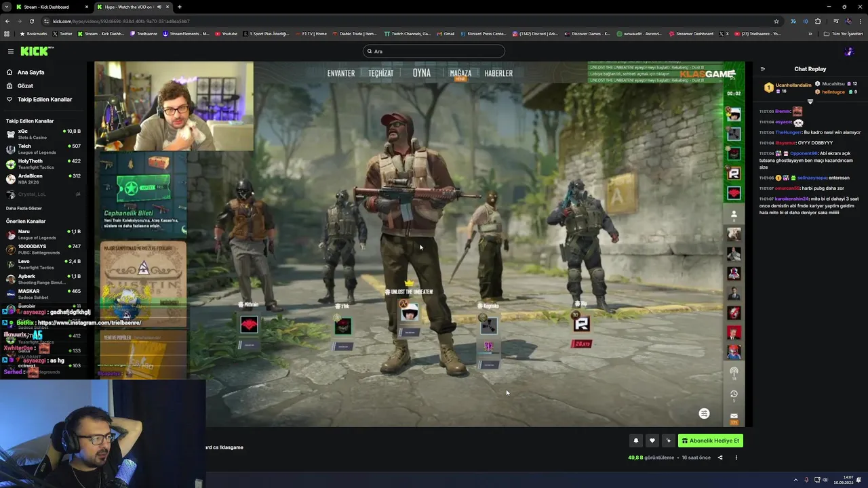868x488 pixels.
Task: Open the Apps grid in bookmarks bar
Action: coord(7,33)
